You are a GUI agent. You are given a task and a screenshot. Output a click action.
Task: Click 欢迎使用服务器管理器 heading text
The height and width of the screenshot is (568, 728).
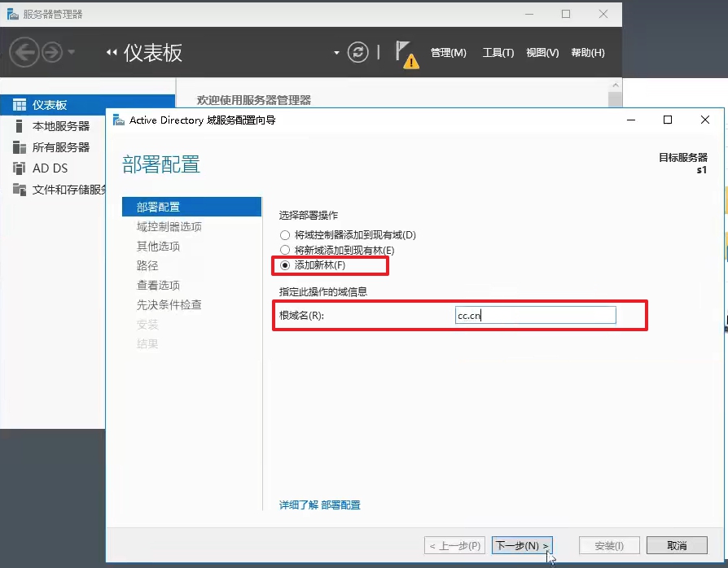click(x=253, y=100)
